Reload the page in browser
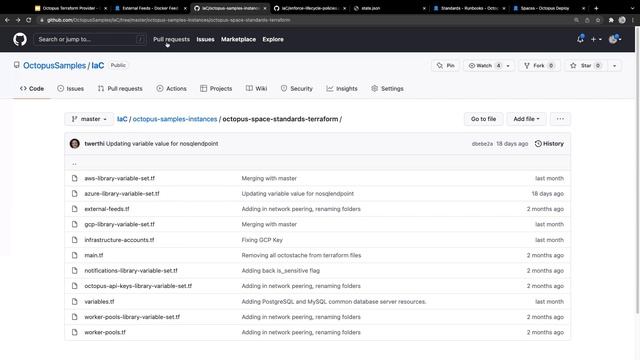Image resolution: width=640 pixels, height=360 pixels. tap(29, 20)
